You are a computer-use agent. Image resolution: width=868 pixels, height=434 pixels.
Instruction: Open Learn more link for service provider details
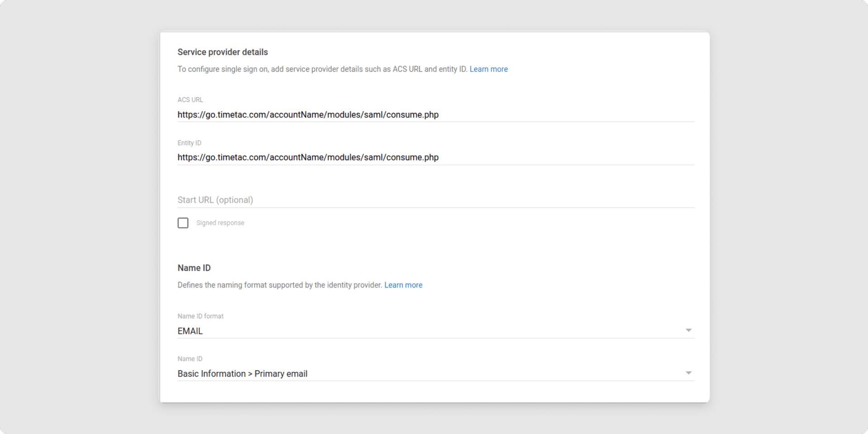point(488,69)
